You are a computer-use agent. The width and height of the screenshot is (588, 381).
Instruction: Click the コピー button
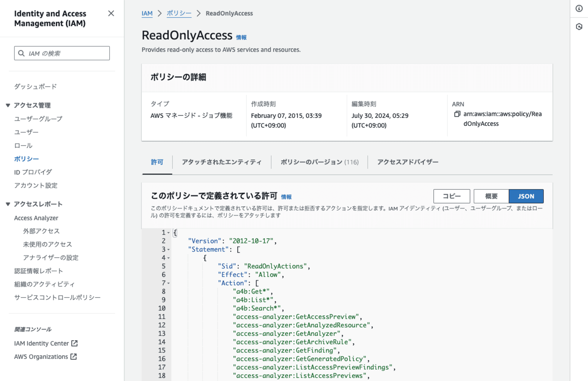click(x=452, y=196)
